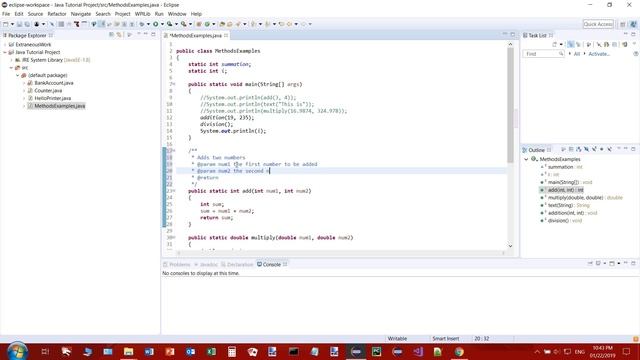The image size is (640, 360).
Task: Click the Task List Find field
Action: pos(543,54)
